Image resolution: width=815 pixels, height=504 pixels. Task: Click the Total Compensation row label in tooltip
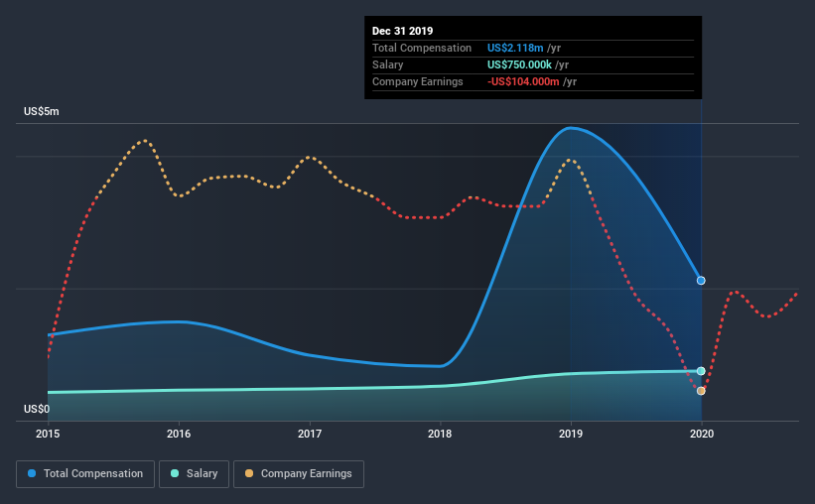[x=422, y=48]
